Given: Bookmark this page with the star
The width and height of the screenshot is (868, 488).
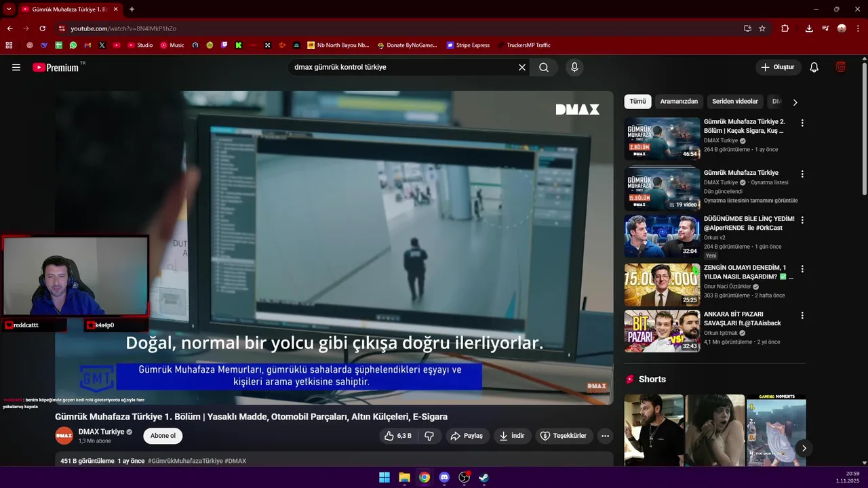Looking at the screenshot, I should tap(762, 28).
